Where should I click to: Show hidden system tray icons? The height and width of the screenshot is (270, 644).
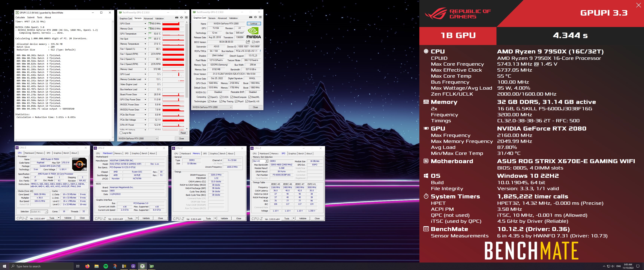coord(604,266)
